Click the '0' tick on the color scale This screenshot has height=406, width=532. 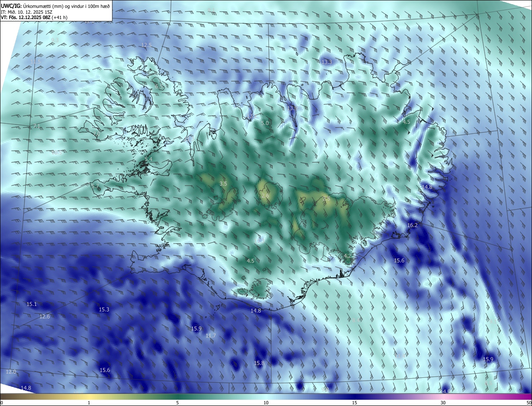[x=2, y=403]
